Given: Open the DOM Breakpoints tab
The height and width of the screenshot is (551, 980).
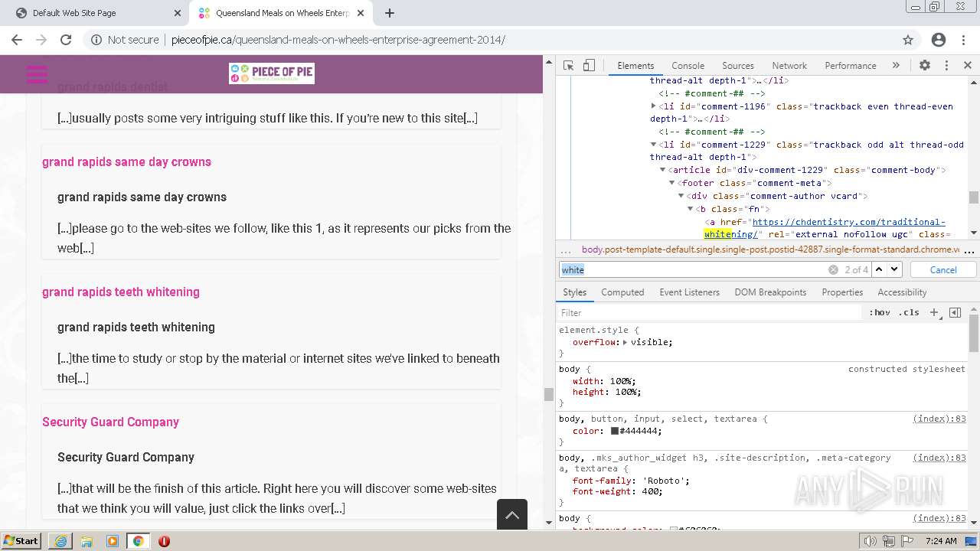Looking at the screenshot, I should point(770,292).
